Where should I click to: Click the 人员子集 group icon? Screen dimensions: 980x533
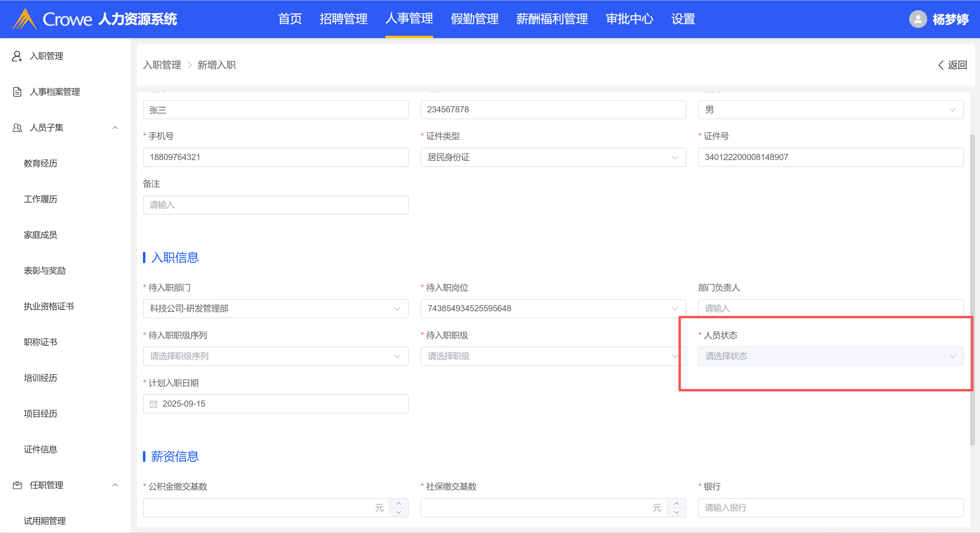(x=17, y=127)
